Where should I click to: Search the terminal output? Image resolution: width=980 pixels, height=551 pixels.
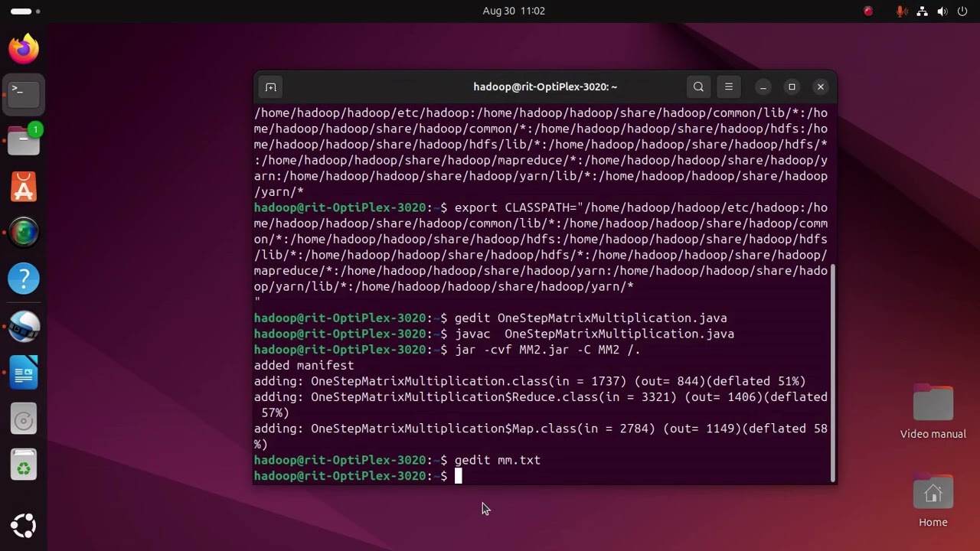[698, 87]
